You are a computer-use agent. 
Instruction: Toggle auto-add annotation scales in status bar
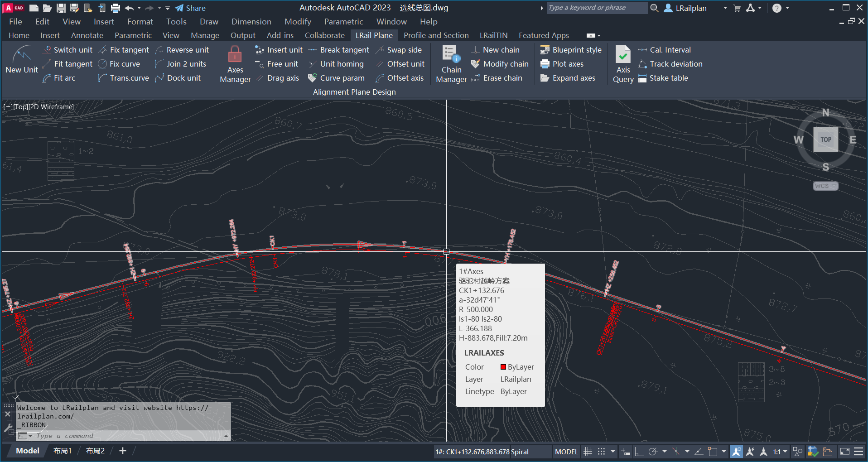point(750,452)
